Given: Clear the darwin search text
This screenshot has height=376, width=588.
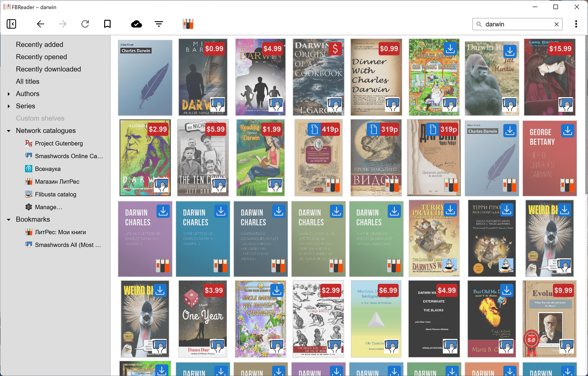Looking at the screenshot, I should coord(556,24).
